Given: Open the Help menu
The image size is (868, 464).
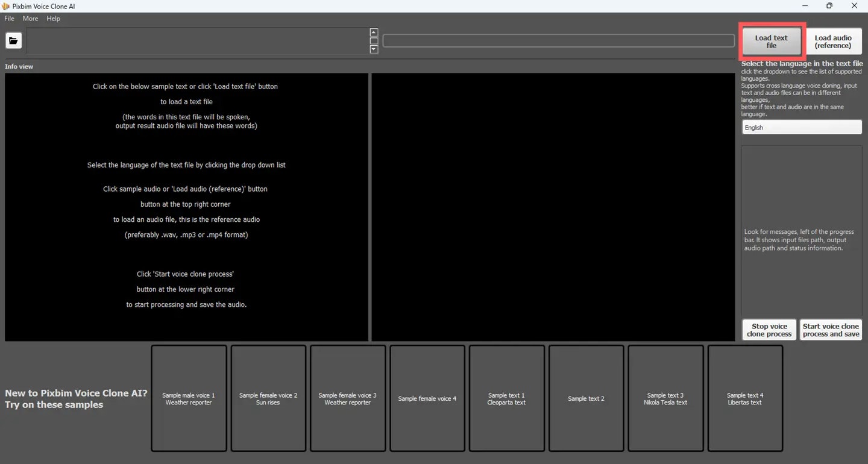Looking at the screenshot, I should (x=53, y=19).
